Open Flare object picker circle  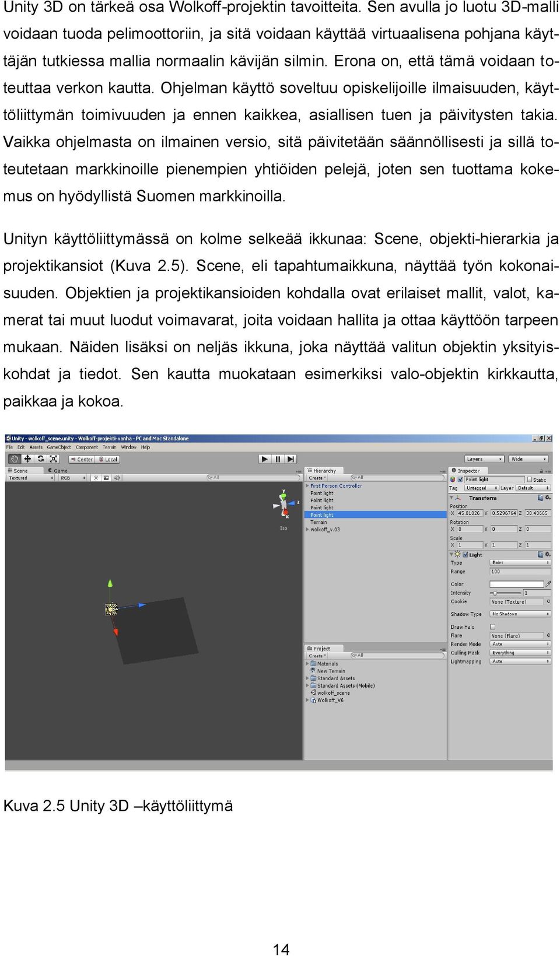click(548, 636)
